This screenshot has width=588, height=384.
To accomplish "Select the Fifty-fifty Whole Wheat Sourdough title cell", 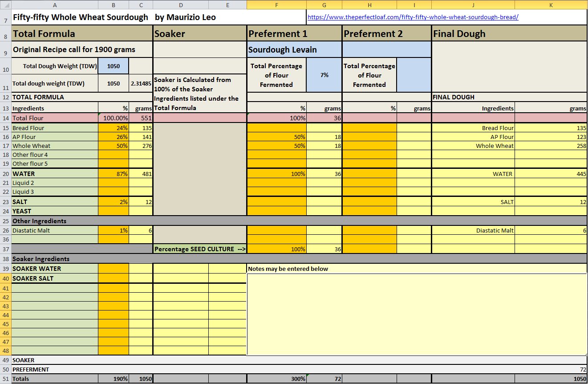I will (x=80, y=18).
